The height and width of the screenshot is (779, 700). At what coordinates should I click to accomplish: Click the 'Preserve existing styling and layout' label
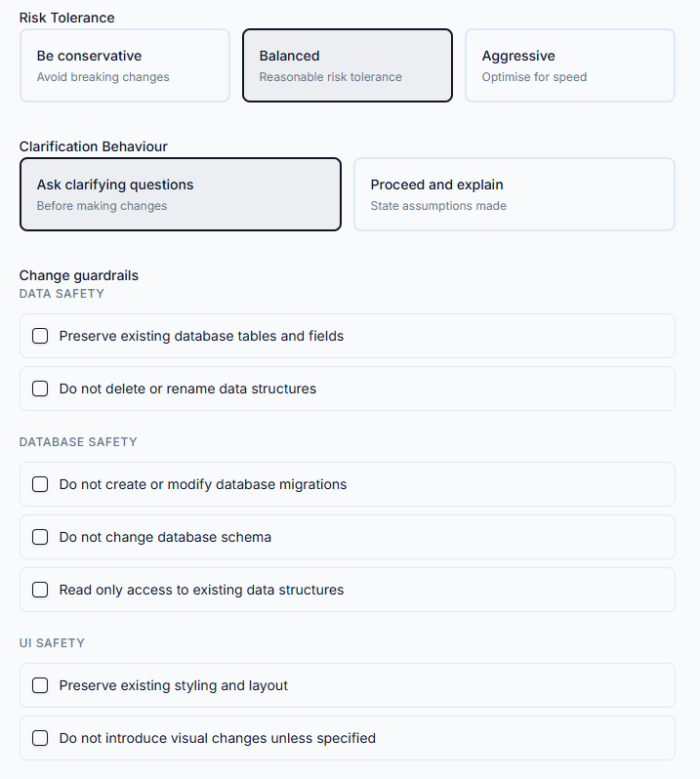pos(174,685)
